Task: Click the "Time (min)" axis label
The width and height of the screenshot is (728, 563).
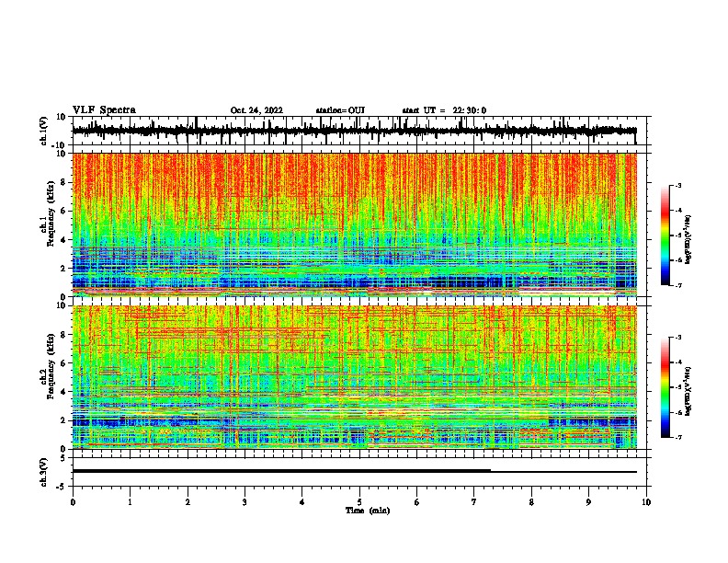Action: pos(368,511)
